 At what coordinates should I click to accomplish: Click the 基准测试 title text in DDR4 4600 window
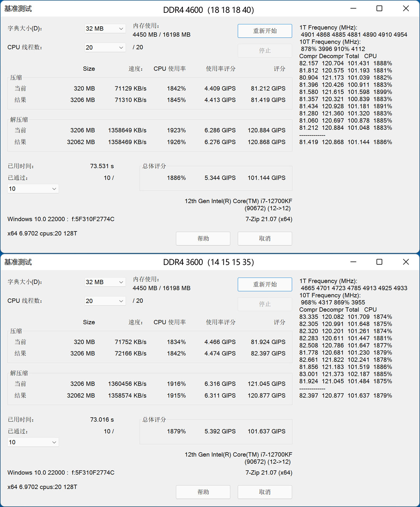coord(18,8)
